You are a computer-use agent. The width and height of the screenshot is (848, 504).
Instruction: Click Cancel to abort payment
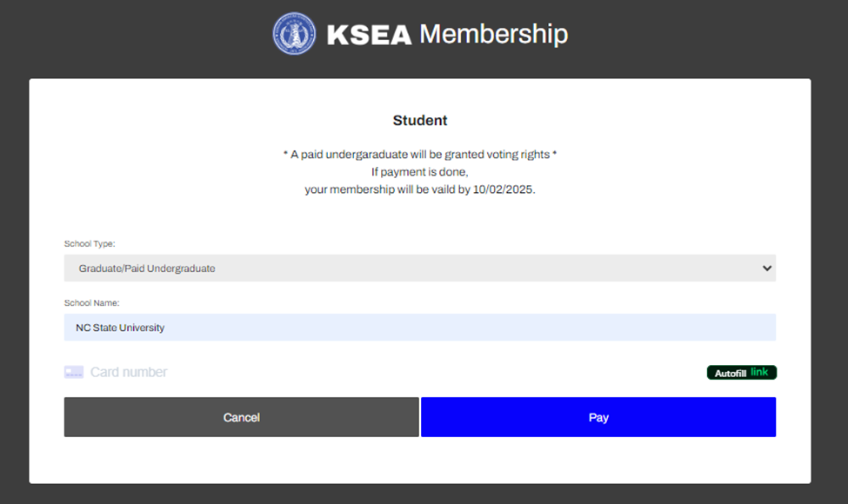(x=241, y=416)
